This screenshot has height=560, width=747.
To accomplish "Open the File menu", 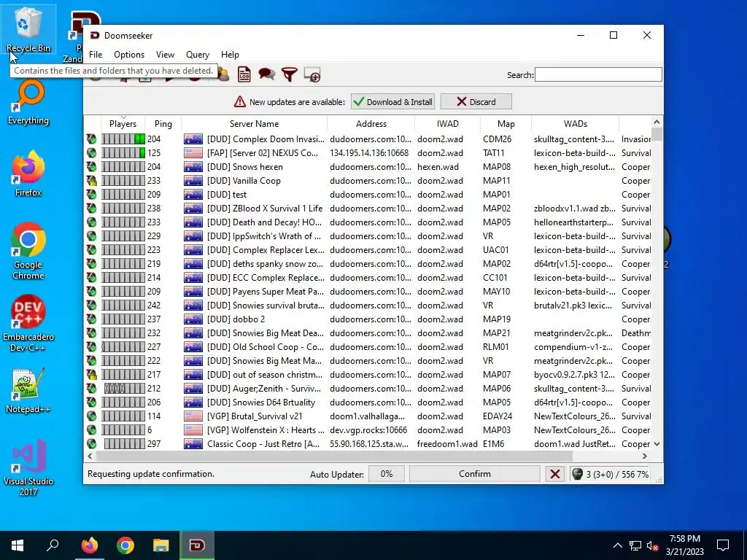I will click(96, 55).
